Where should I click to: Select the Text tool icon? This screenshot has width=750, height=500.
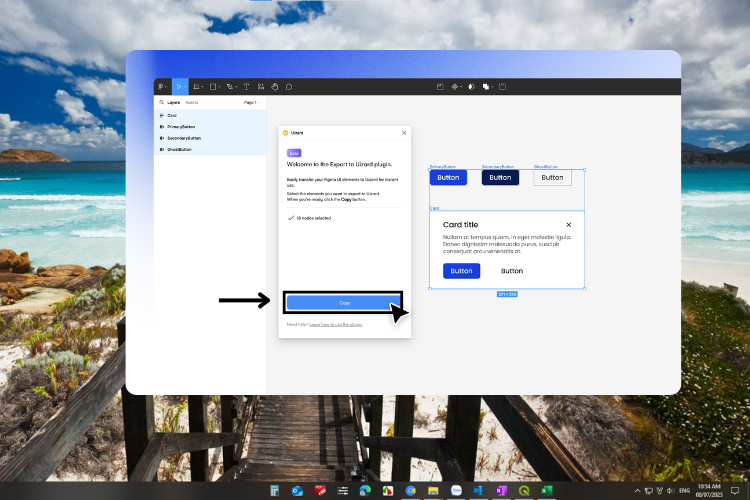click(x=246, y=87)
